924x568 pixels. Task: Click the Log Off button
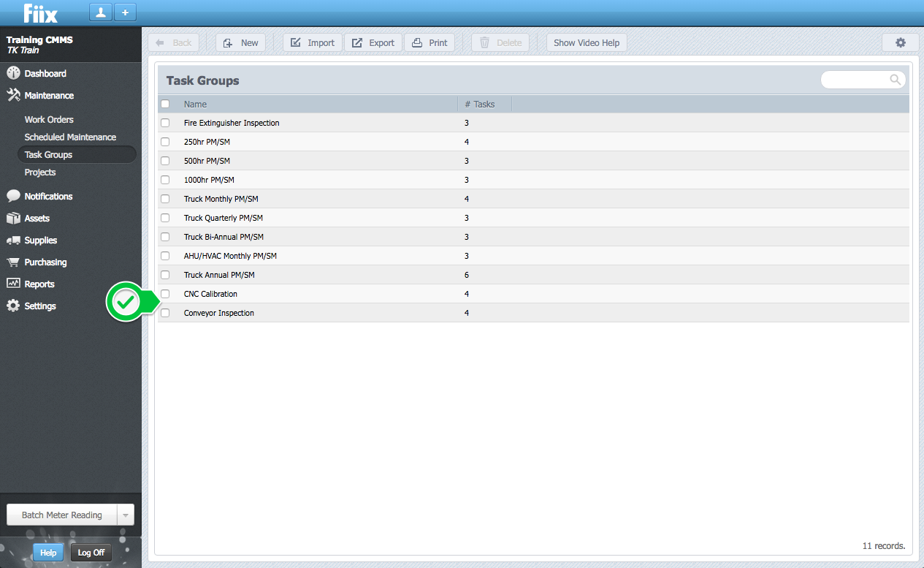click(x=91, y=553)
